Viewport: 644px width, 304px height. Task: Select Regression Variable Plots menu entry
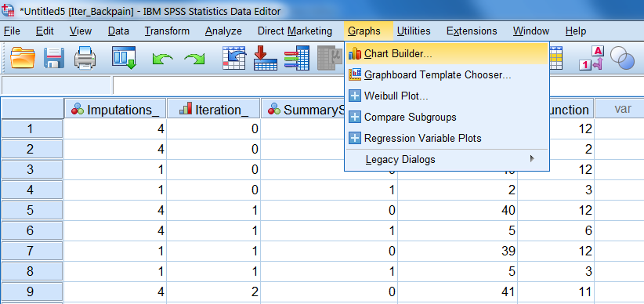(x=447, y=138)
